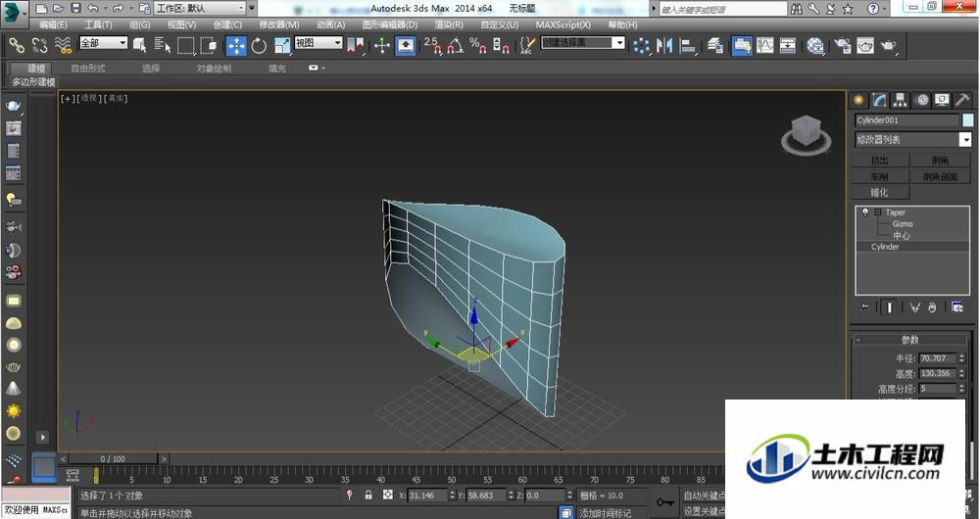The image size is (980, 519).
Task: Open the Rendered Frame Window
Action: pos(865,45)
